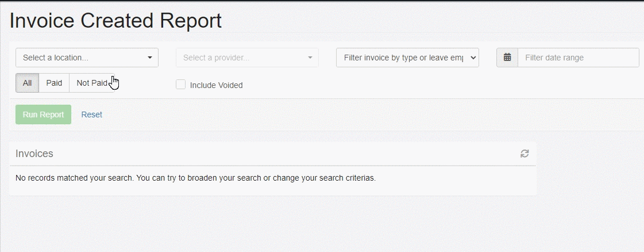
Task: Click the calendar icon beside date range
Action: coord(507,58)
